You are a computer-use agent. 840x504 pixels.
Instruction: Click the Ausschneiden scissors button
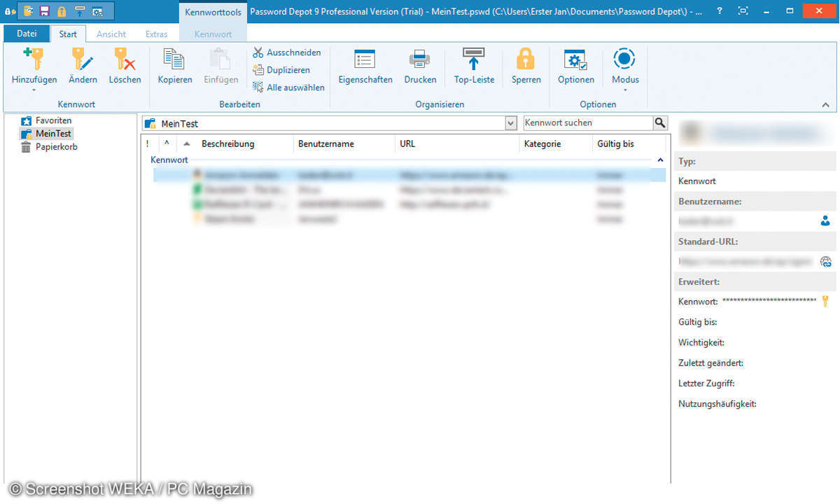tap(287, 52)
